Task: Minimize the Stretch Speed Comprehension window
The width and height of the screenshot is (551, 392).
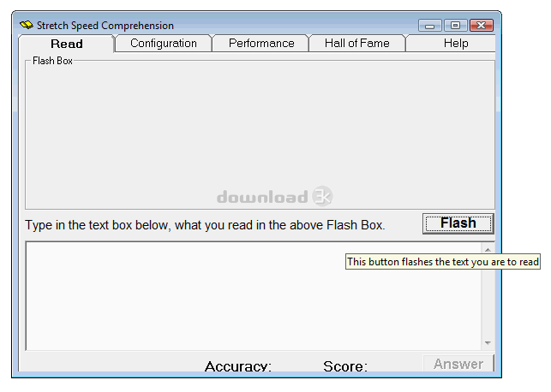Action: 430,26
